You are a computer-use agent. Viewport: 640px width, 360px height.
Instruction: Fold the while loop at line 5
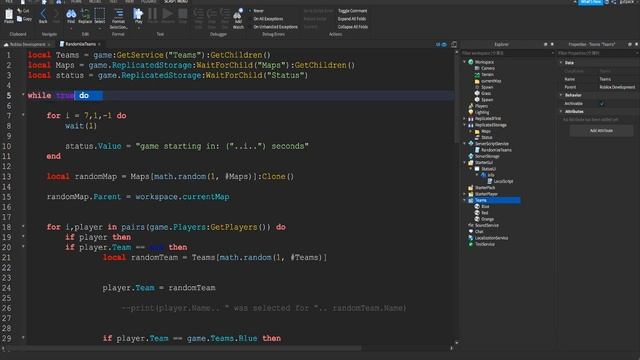[23, 95]
